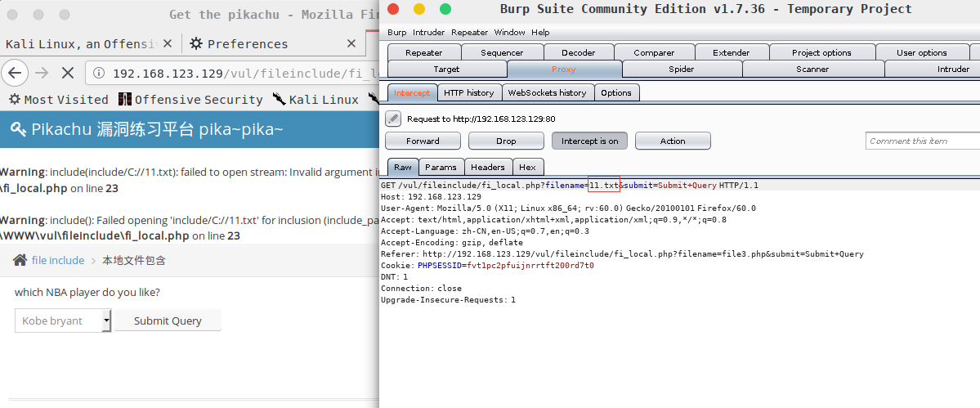Click the edit pencil icon beside request

pyautogui.click(x=392, y=118)
